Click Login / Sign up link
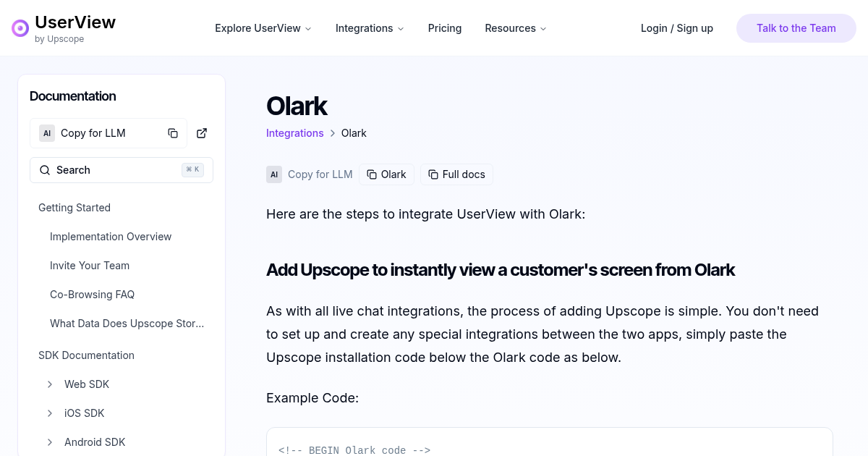868x456 pixels. (677, 28)
